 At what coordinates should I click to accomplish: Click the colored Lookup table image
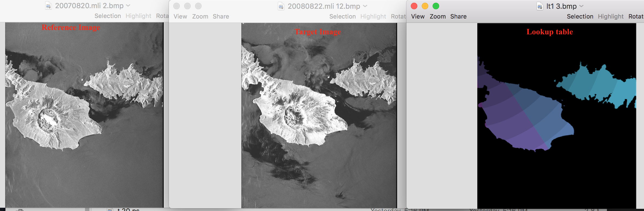[556, 114]
